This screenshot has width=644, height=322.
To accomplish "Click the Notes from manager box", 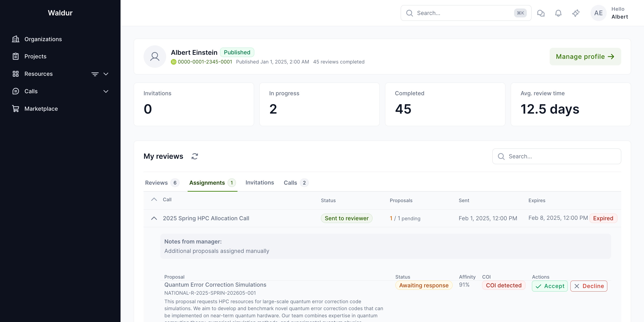I will pos(386,246).
